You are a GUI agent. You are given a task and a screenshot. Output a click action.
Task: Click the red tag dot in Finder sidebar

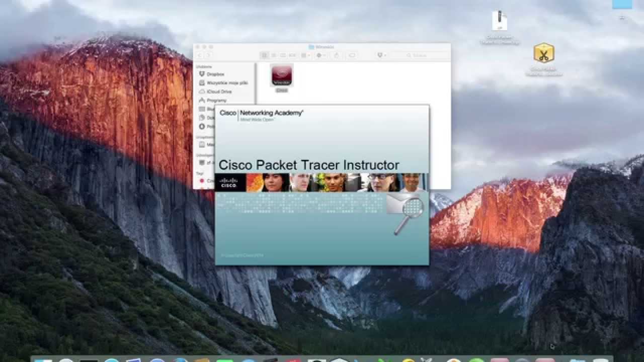(202, 180)
